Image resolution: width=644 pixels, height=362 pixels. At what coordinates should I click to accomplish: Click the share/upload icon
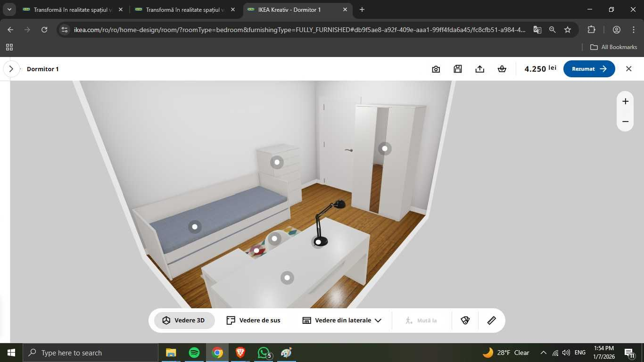pos(479,69)
